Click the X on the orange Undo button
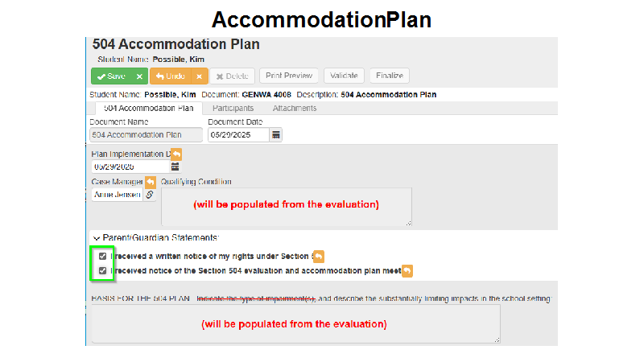The image size is (644, 362). click(199, 76)
